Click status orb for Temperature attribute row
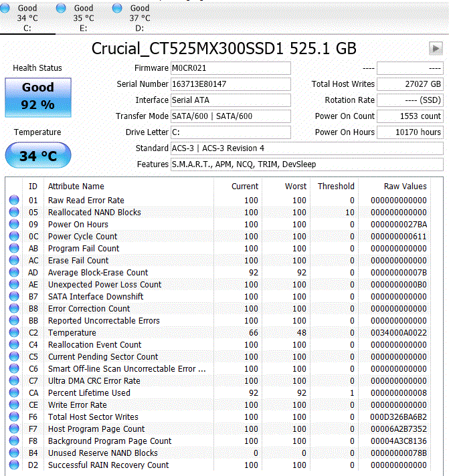The height and width of the screenshot is (476, 449). [14, 332]
